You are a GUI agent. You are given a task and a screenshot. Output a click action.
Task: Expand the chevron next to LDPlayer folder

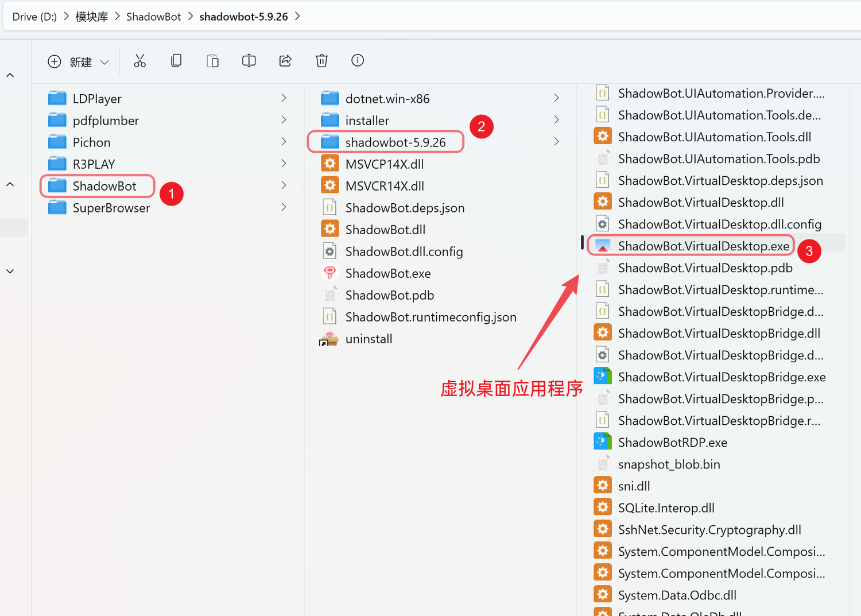[284, 98]
